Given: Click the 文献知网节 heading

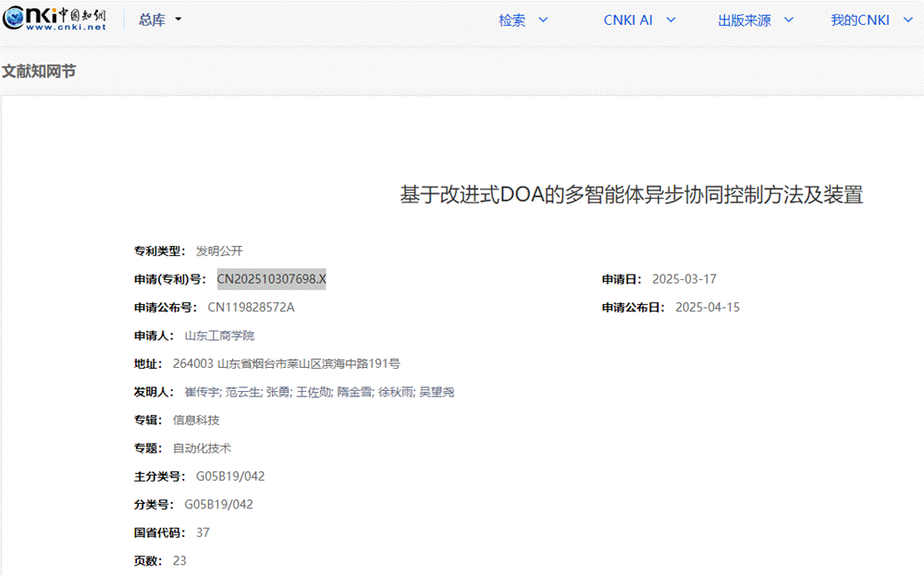Looking at the screenshot, I should tap(39, 71).
